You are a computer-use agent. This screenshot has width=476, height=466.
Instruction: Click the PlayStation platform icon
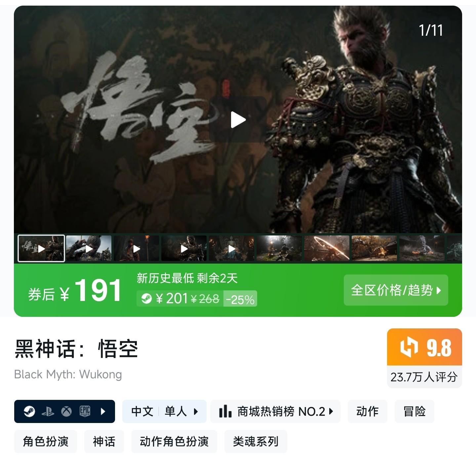[x=48, y=411]
